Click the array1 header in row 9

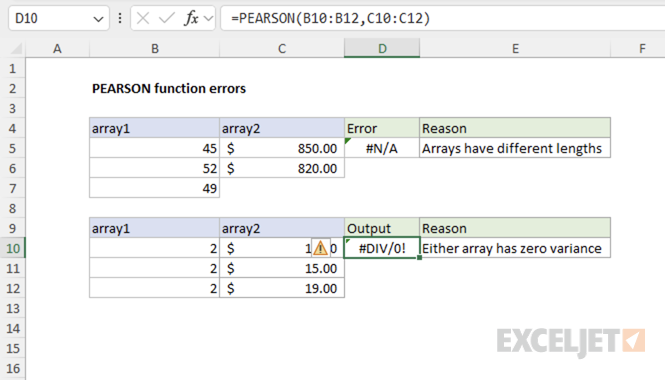[154, 228]
